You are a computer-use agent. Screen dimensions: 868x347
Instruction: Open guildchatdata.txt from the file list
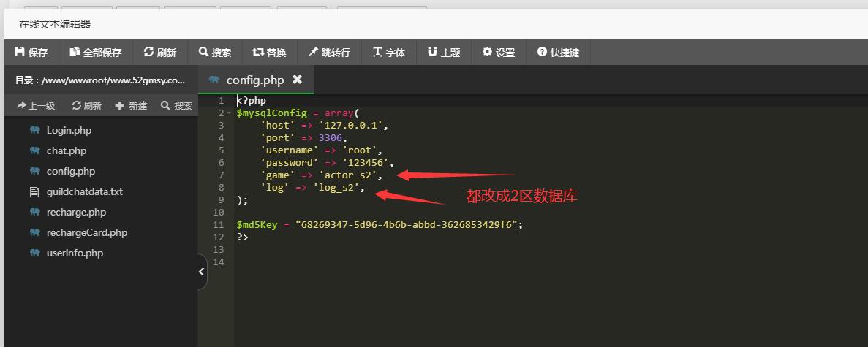click(x=84, y=192)
